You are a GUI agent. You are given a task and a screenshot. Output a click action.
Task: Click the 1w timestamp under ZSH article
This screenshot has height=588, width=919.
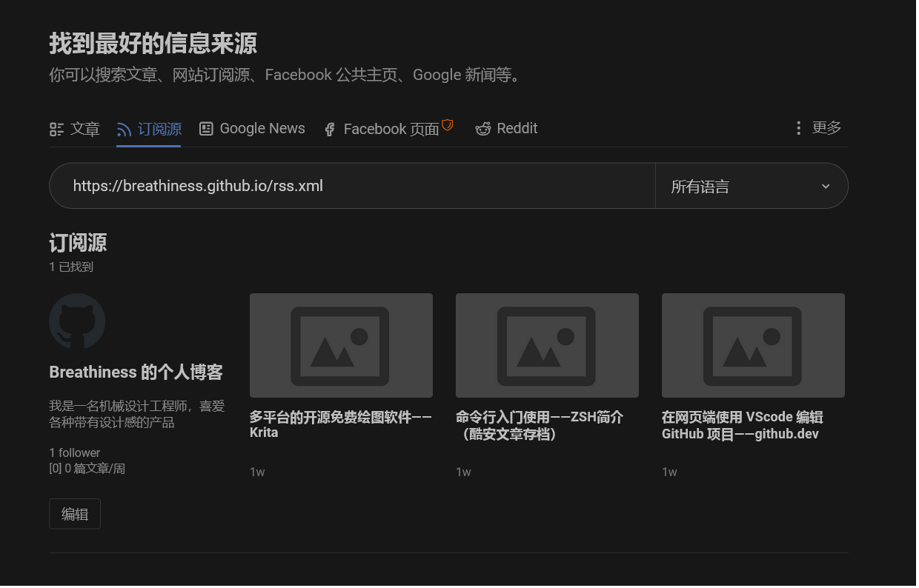click(x=463, y=472)
